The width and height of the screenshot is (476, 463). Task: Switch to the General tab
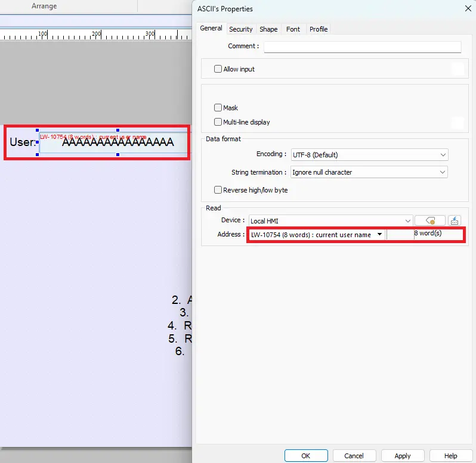pyautogui.click(x=211, y=29)
